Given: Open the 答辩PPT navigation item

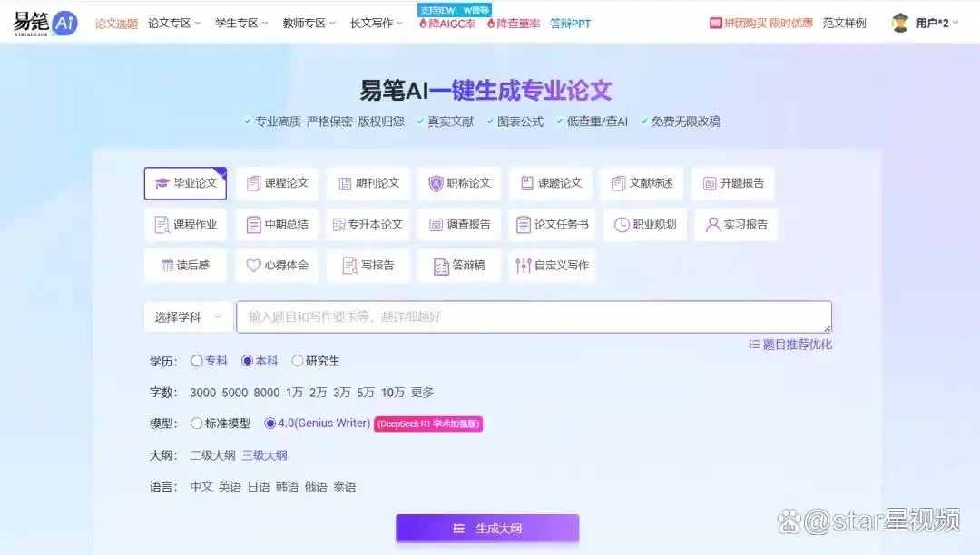Looking at the screenshot, I should [x=570, y=24].
